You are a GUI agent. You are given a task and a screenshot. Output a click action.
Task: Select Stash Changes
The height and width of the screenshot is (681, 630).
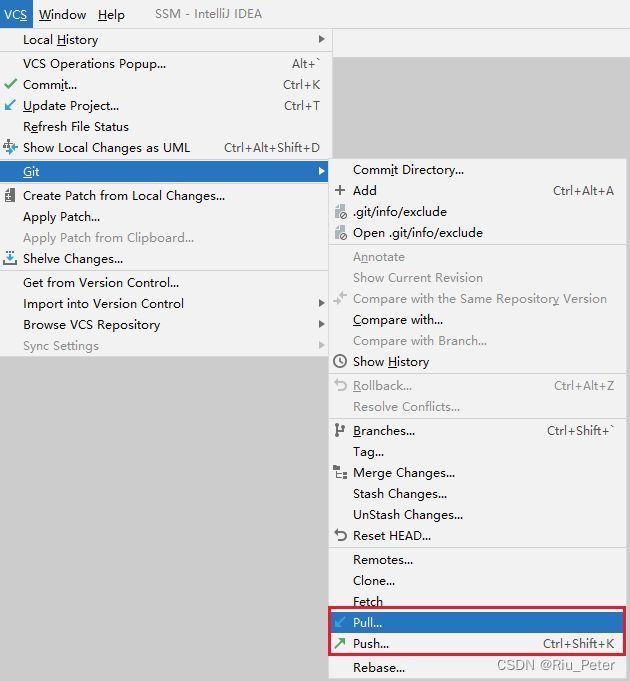pos(478,493)
